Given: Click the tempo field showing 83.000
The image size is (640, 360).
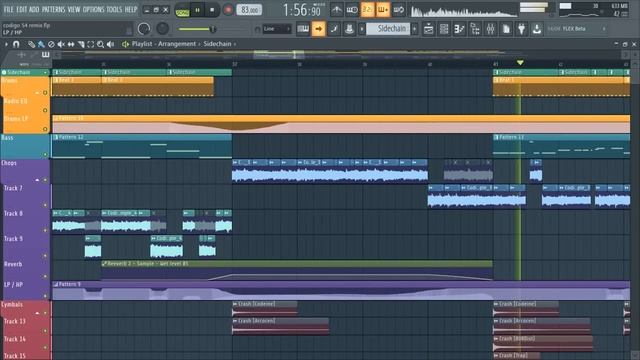Looking at the screenshot, I should point(249,9).
